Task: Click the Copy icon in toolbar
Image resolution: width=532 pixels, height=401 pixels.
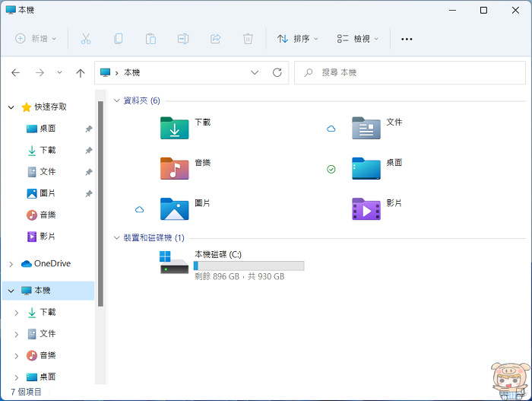Action: coord(119,38)
